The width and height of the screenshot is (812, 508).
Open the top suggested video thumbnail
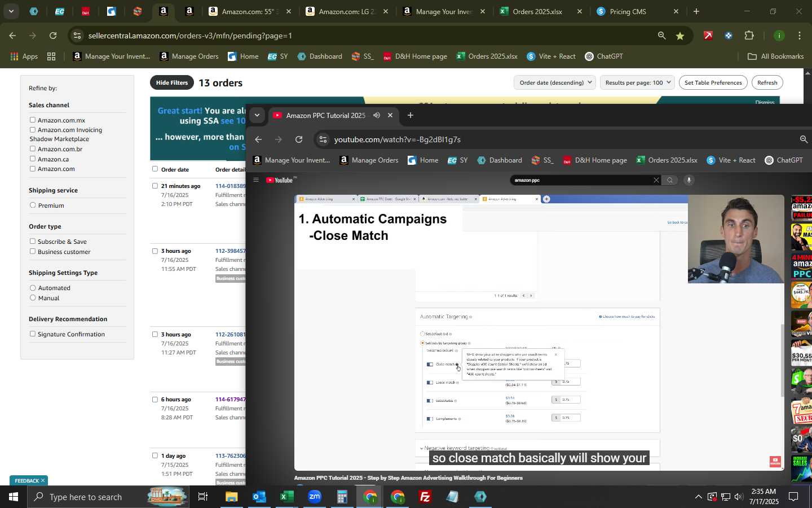pos(801,207)
